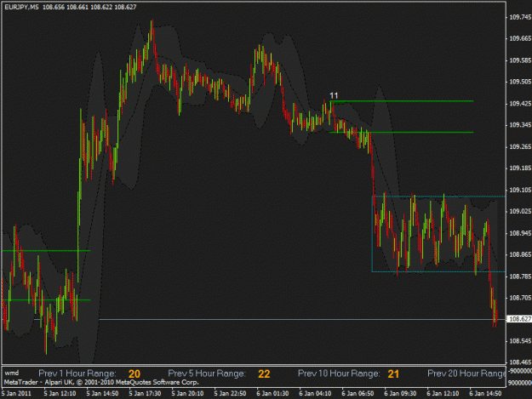Image resolution: width=532 pixels, height=399 pixels.
Task: Click the 109.665 price scale label
Action: click(520, 38)
